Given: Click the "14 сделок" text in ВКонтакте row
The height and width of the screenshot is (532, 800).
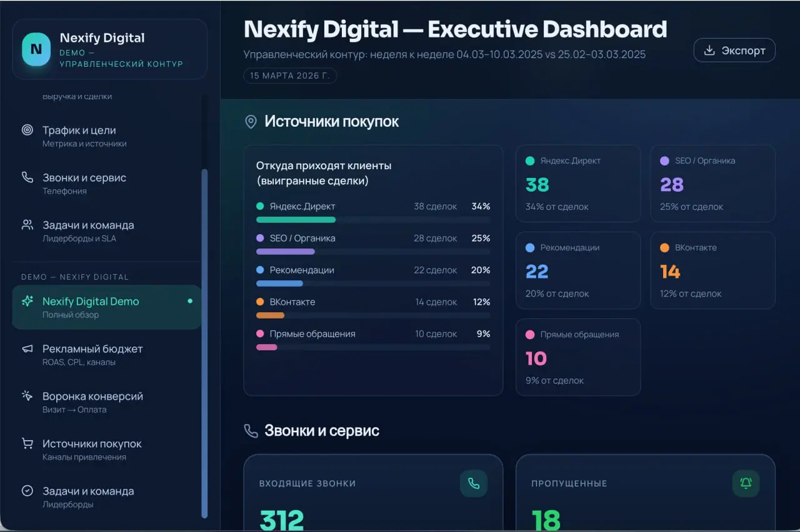Looking at the screenshot, I should pos(436,302).
